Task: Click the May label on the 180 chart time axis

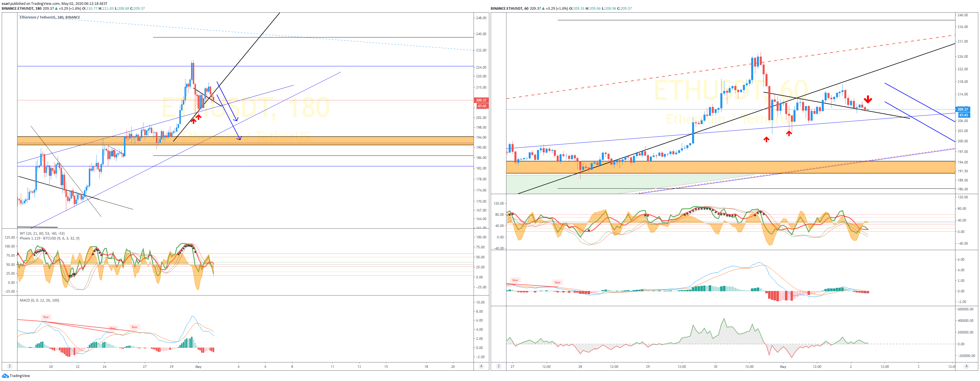Action: (x=198, y=366)
